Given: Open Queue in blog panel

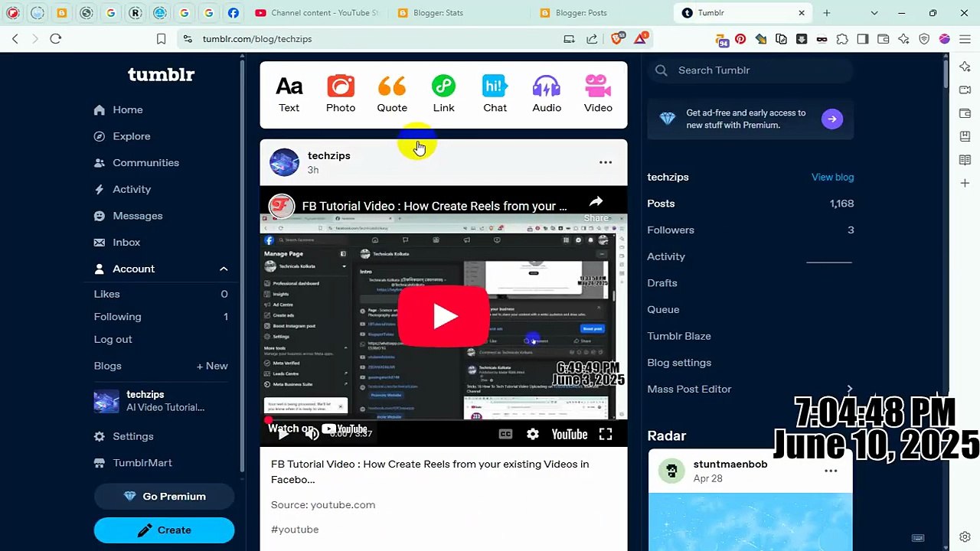Looking at the screenshot, I should click(x=663, y=309).
